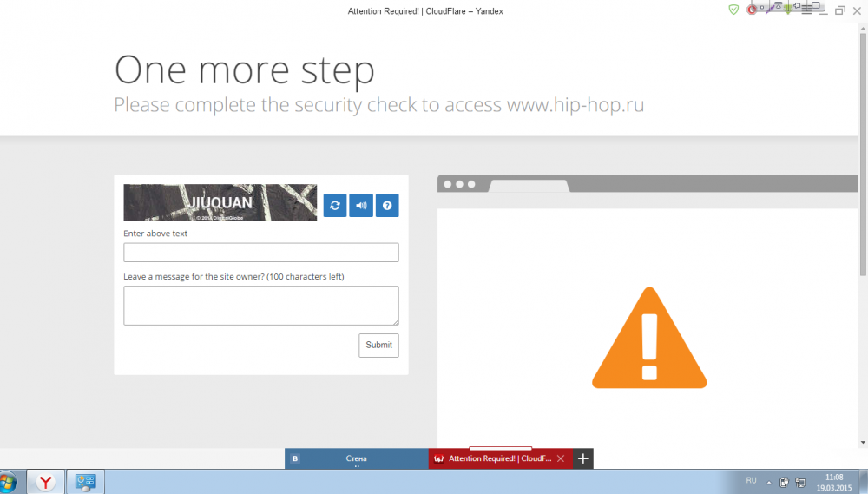This screenshot has height=494, width=868.
Task: Click the page title 'Attention Required! | CloudFlare – Yandex'
Action: [x=425, y=11]
